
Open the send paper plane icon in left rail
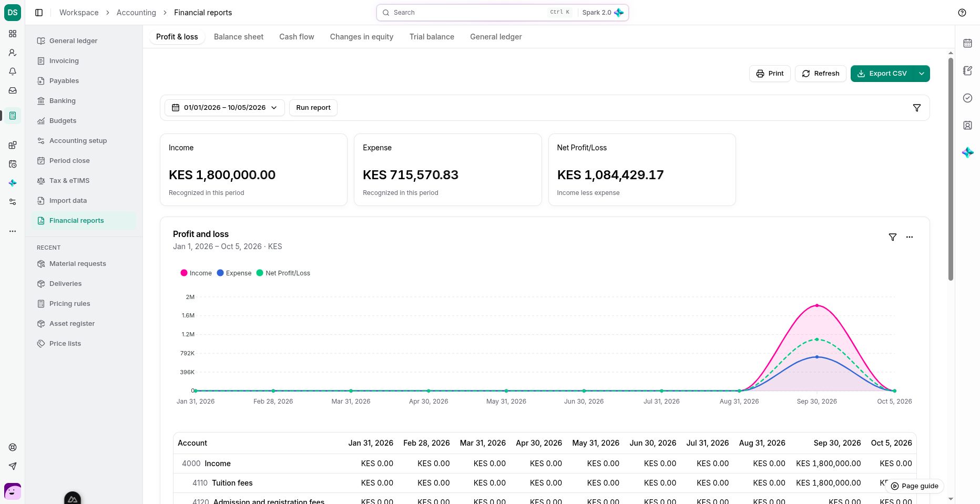point(13,466)
